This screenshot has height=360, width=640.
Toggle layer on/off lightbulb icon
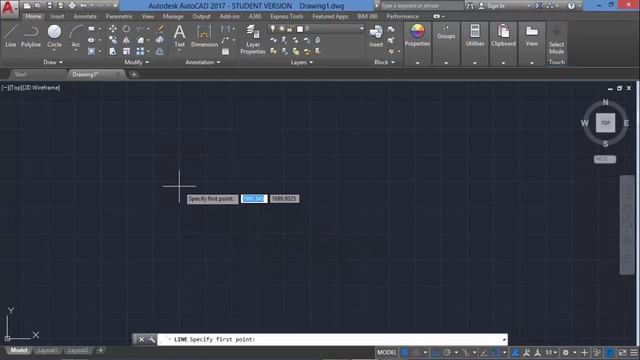click(x=273, y=29)
